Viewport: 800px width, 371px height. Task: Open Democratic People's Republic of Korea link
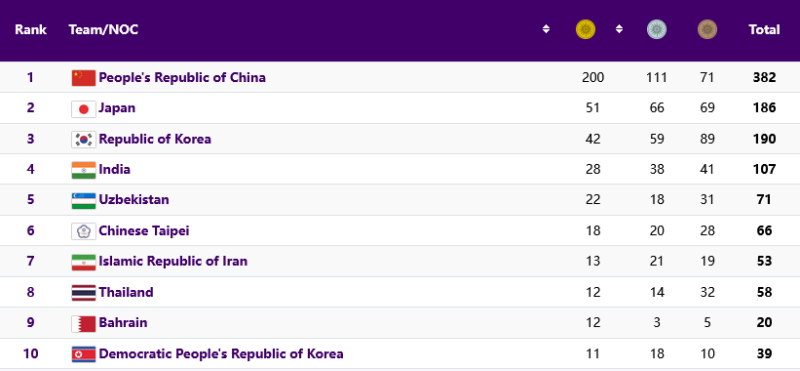point(221,354)
